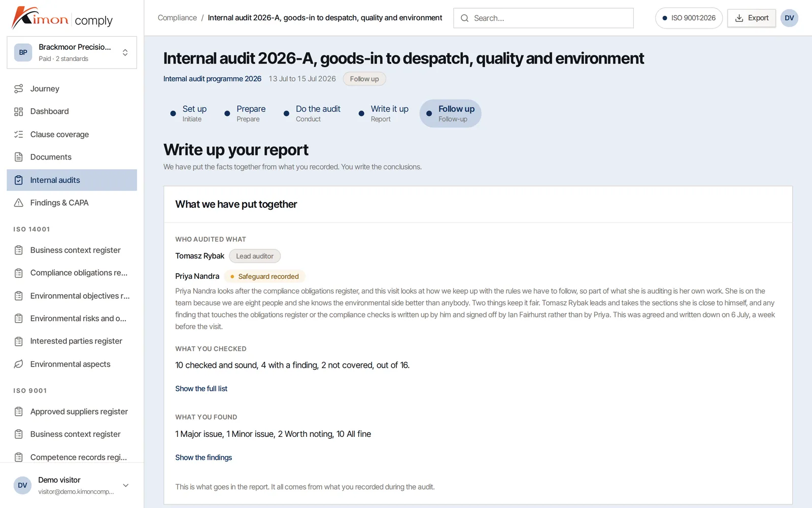The width and height of the screenshot is (812, 508).
Task: Click the "13 Jul to 15 Jul 2026" dates
Action: point(302,79)
